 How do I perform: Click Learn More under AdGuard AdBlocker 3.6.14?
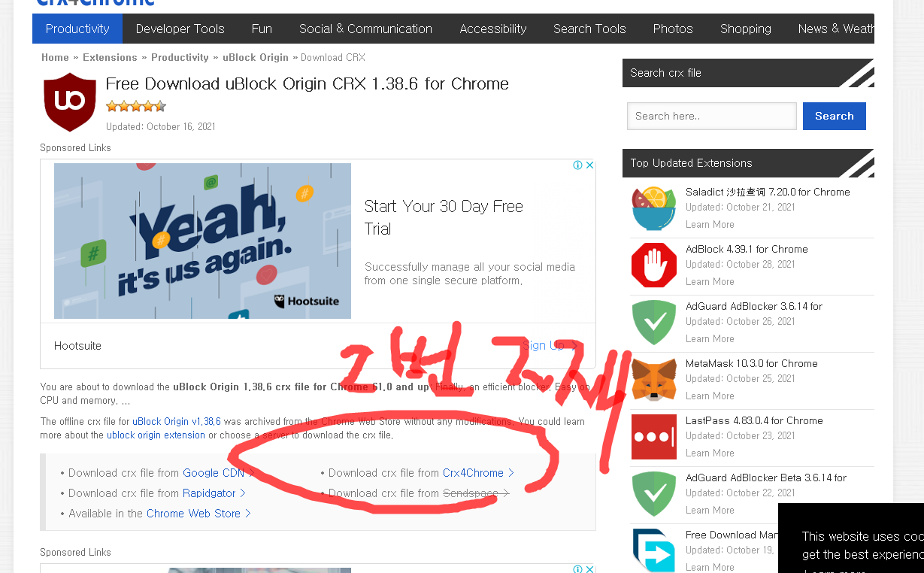710,338
